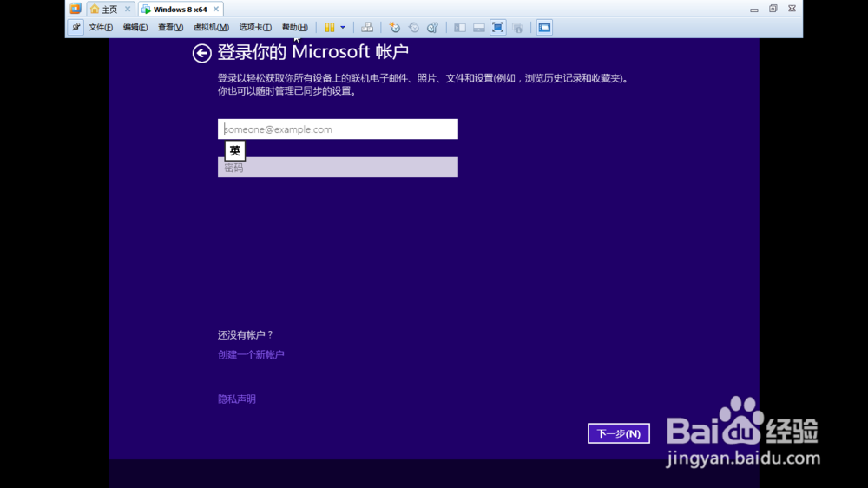Revert to the previous snapshot
The image size is (868, 488).
(x=413, y=27)
